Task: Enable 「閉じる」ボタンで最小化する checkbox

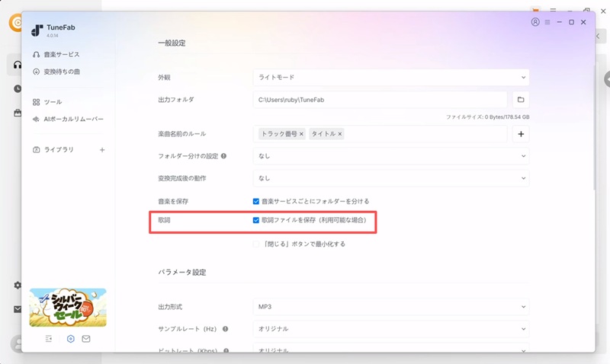Action: [x=256, y=244]
